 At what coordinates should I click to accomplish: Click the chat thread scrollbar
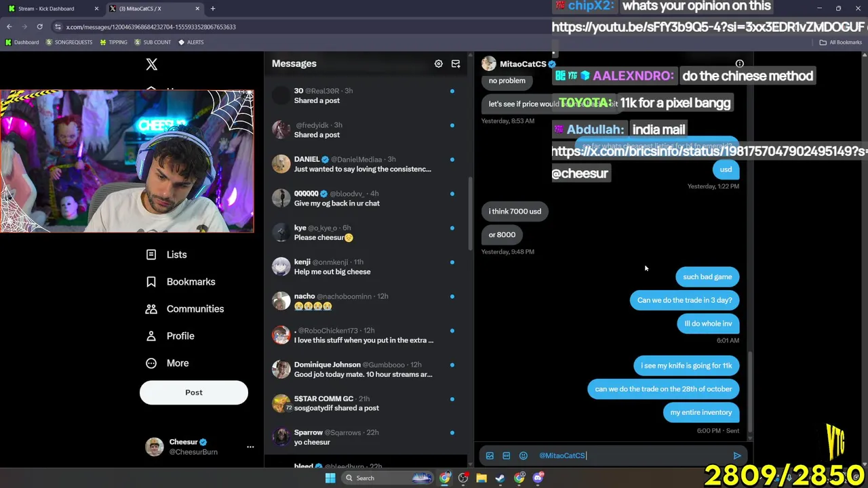[x=749, y=393]
